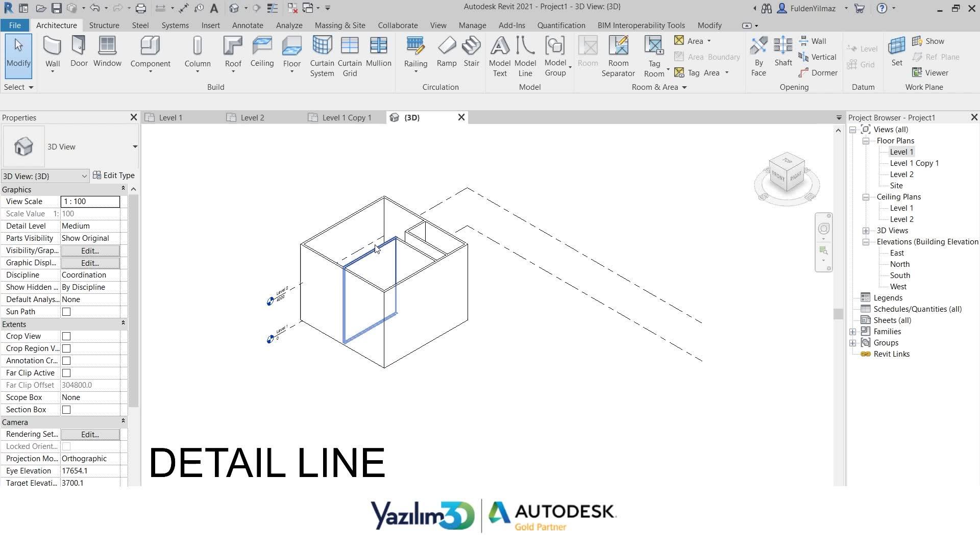The width and height of the screenshot is (980, 551).
Task: Select the Shaft opening tool
Action: pos(783,52)
